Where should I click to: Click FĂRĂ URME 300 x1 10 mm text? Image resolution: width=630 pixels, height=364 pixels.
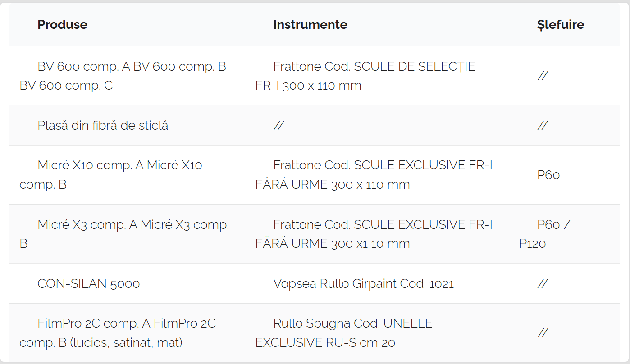[333, 244]
